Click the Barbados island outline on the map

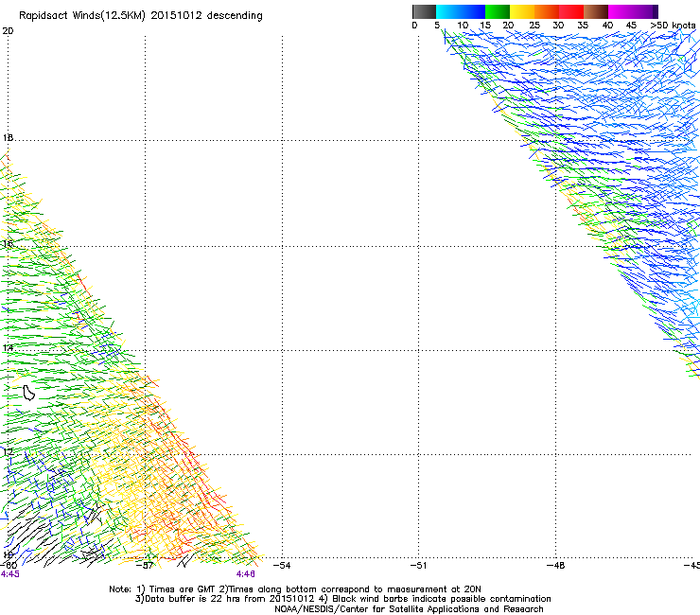tap(28, 393)
